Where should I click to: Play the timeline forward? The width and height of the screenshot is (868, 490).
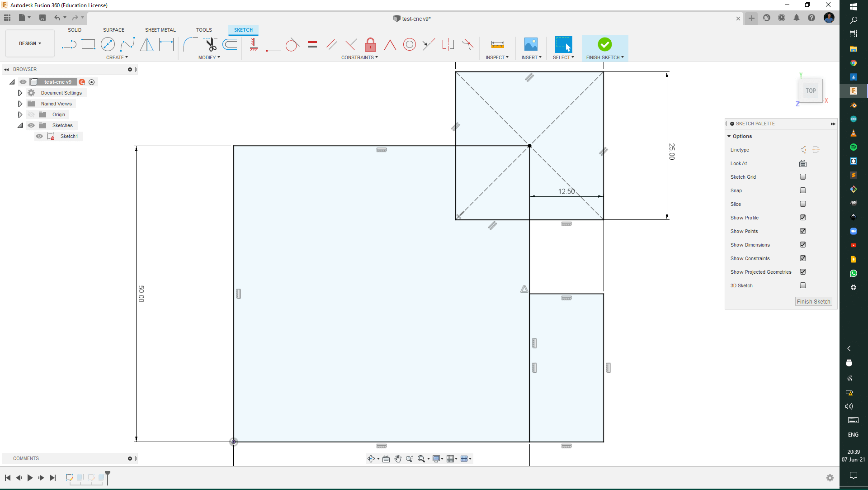click(30, 478)
